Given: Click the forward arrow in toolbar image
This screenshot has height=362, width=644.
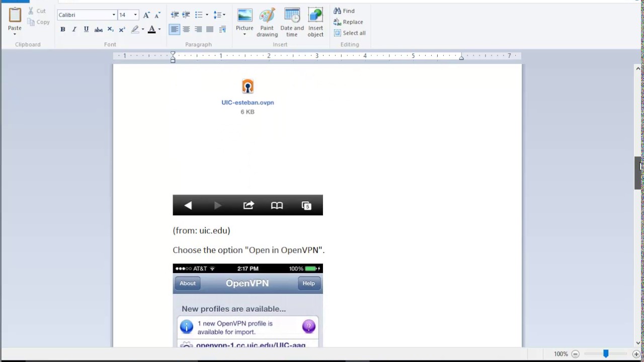Looking at the screenshot, I should click(x=218, y=205).
